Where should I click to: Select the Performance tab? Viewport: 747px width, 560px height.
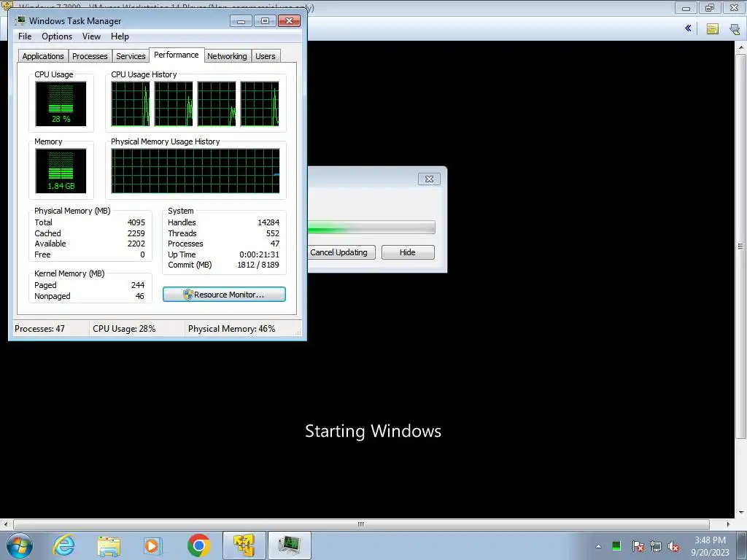tap(177, 55)
